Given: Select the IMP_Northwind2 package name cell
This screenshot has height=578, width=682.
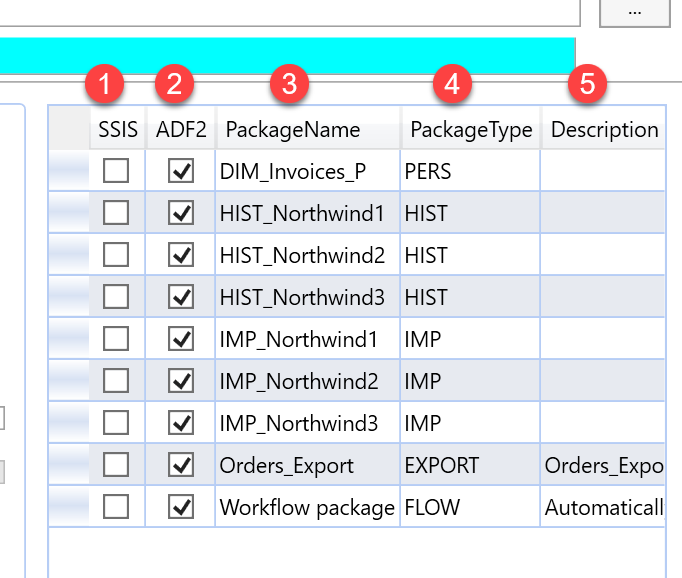Looking at the screenshot, I should click(x=308, y=381).
